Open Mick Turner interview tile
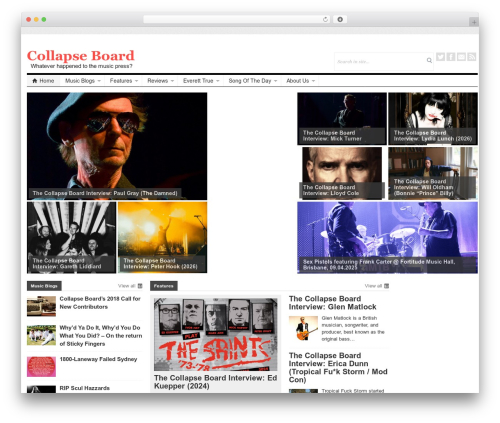Viewport: 500px width, 423px height. pos(342,119)
